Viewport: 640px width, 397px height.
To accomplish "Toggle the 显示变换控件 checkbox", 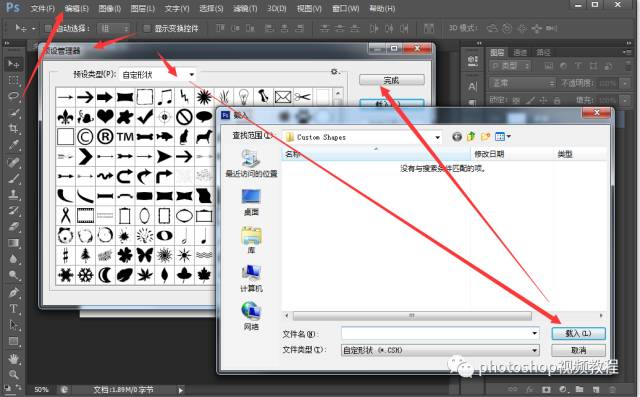I will 147,28.
